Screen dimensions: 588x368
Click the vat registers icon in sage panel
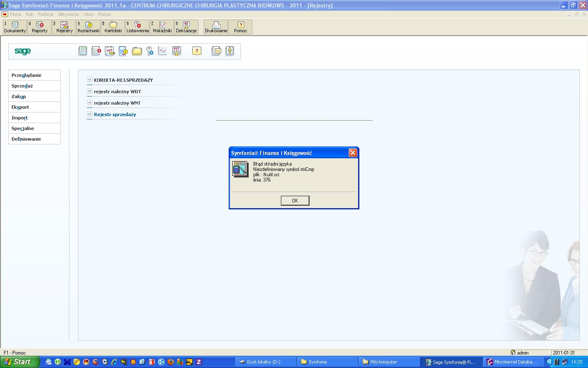(x=109, y=51)
